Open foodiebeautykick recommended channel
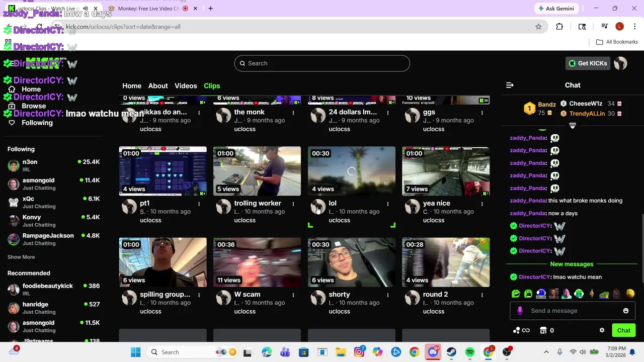 [x=53, y=290]
